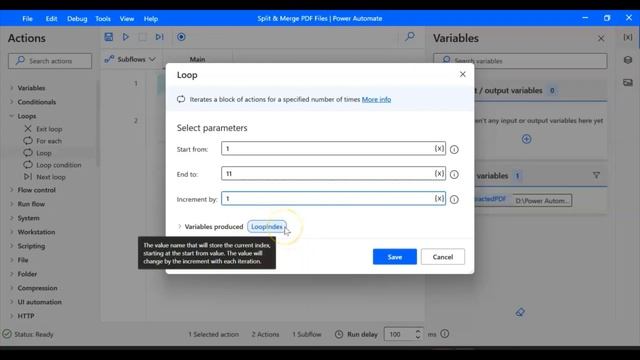Open the Subflows dropdown

[x=131, y=60]
